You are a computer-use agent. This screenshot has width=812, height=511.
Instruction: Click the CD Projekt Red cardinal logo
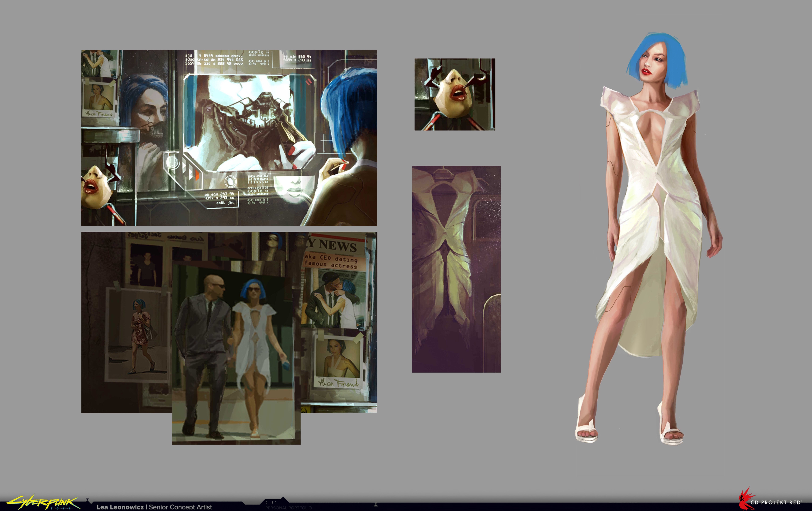tap(745, 501)
